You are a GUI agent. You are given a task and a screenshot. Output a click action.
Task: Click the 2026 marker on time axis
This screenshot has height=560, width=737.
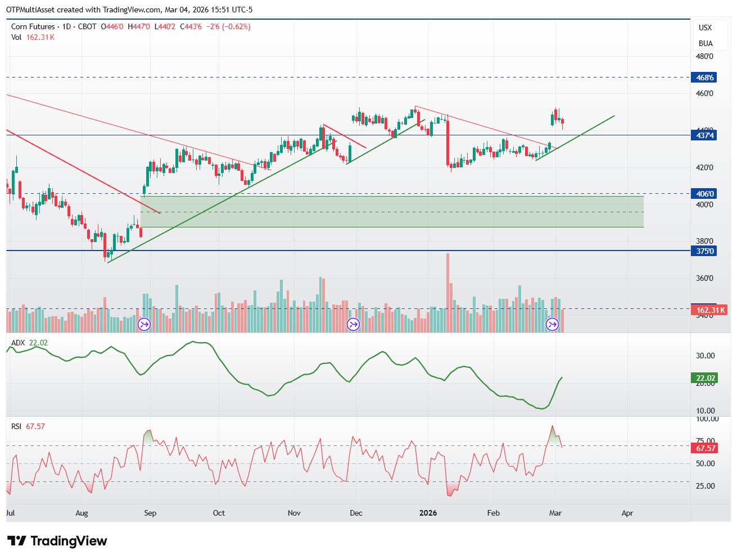[428, 513]
